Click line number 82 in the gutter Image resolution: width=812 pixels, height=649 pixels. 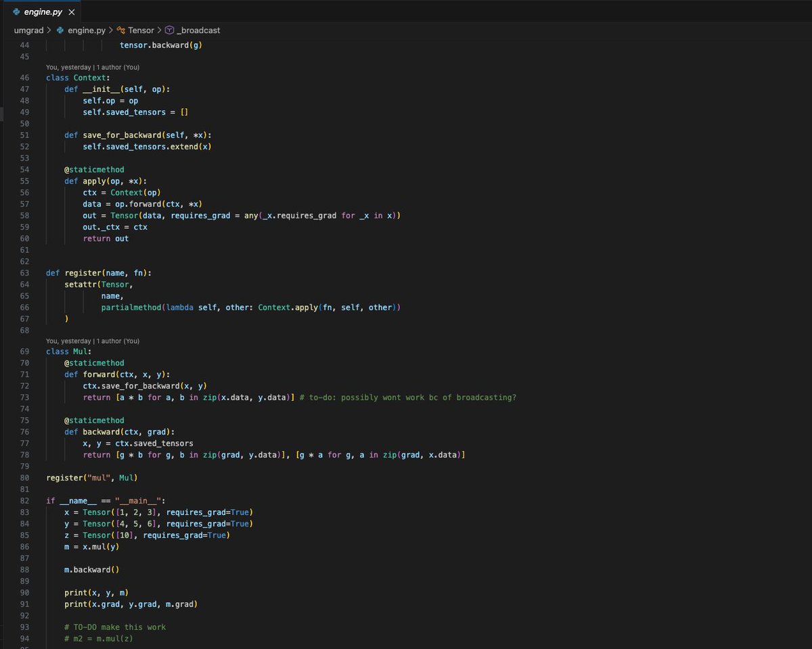pyautogui.click(x=24, y=501)
